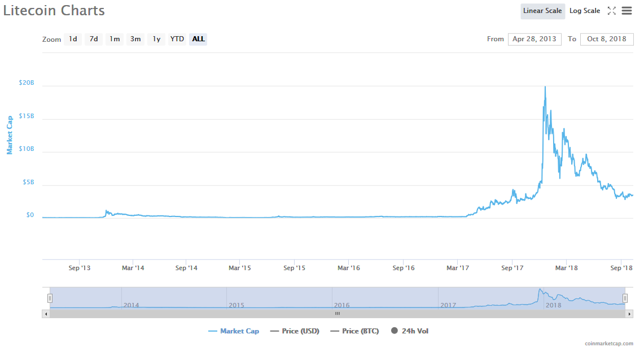The image size is (644, 360).
Task: Click the navigator scrollbar thumb grip
Action: point(337,314)
